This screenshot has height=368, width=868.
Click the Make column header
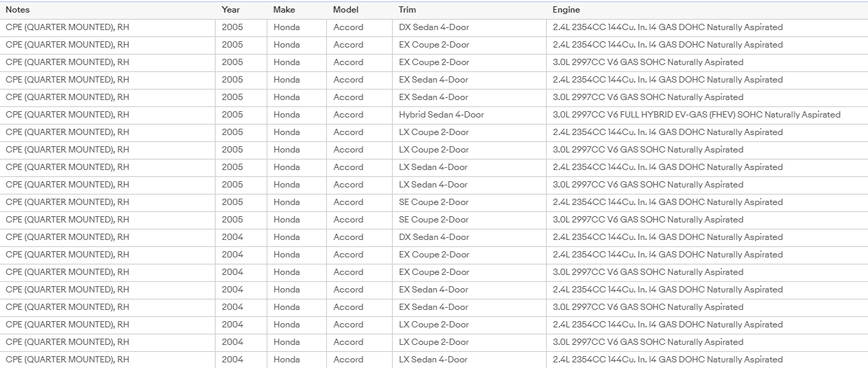[297, 10]
